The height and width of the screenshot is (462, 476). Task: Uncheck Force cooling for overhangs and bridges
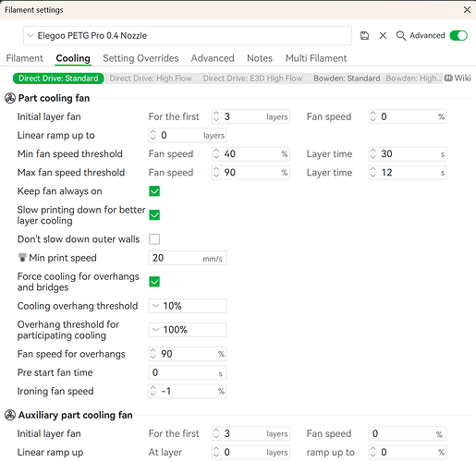[154, 282]
